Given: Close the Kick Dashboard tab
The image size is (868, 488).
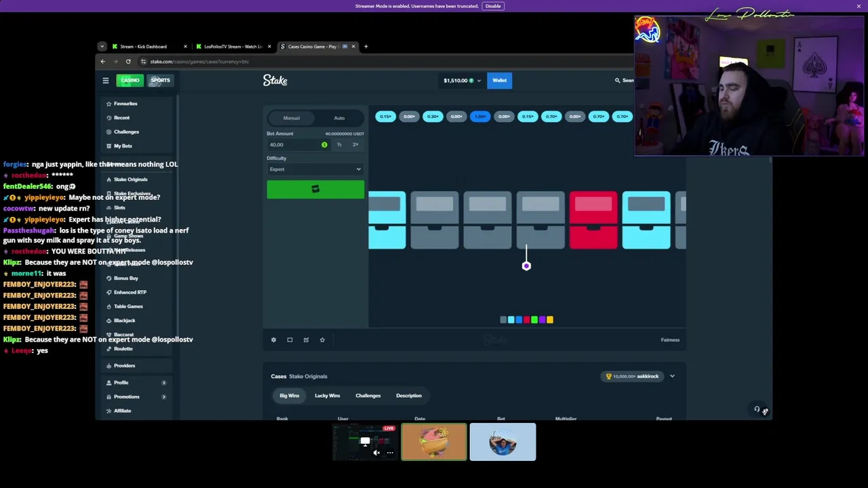Looking at the screenshot, I should (185, 47).
